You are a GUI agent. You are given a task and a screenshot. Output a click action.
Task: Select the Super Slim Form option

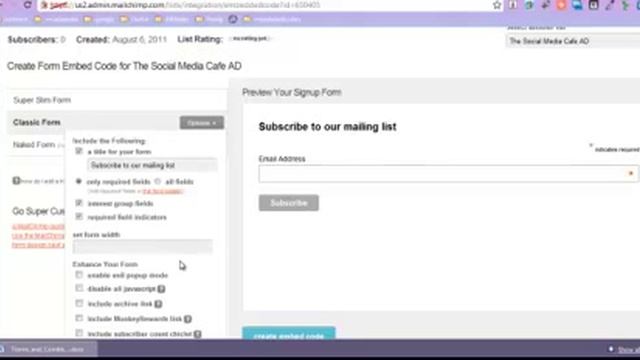[42, 100]
